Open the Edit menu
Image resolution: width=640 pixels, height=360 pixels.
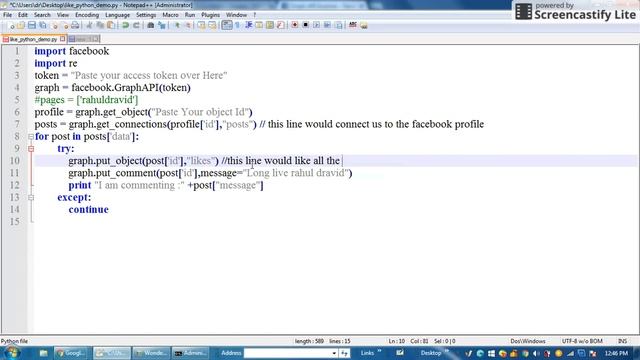click(23, 15)
